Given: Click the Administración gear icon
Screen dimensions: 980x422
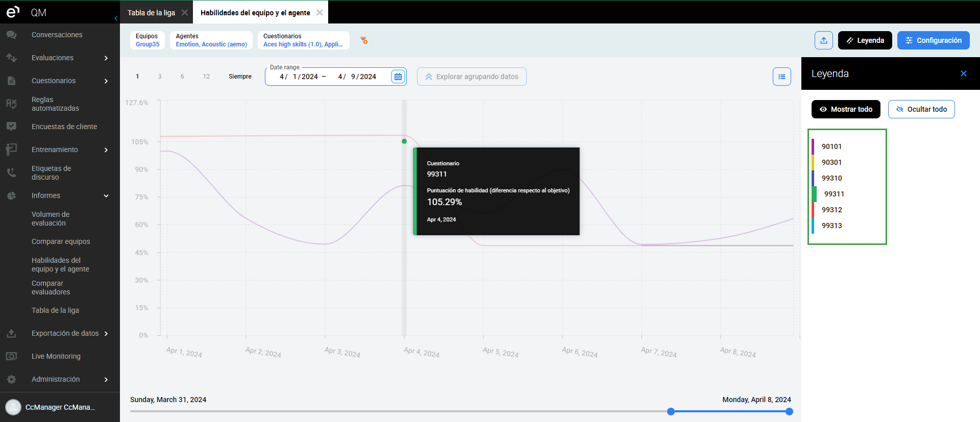Looking at the screenshot, I should point(11,379).
